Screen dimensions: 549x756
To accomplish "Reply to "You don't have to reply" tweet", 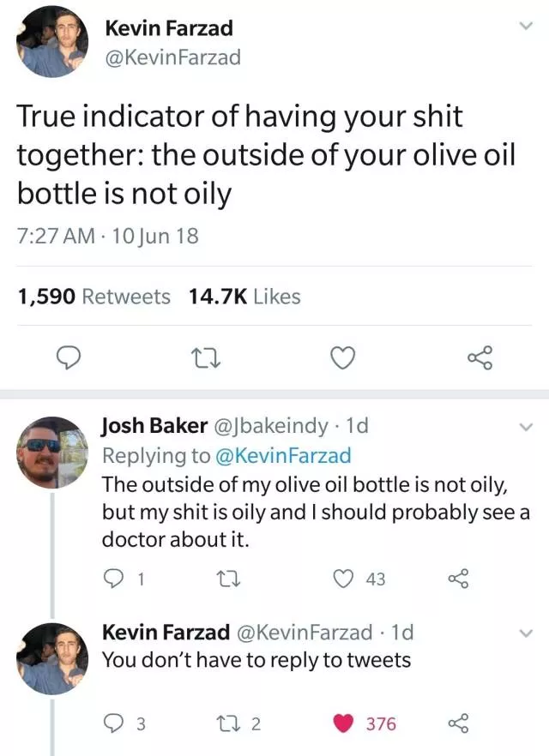I will point(115,724).
